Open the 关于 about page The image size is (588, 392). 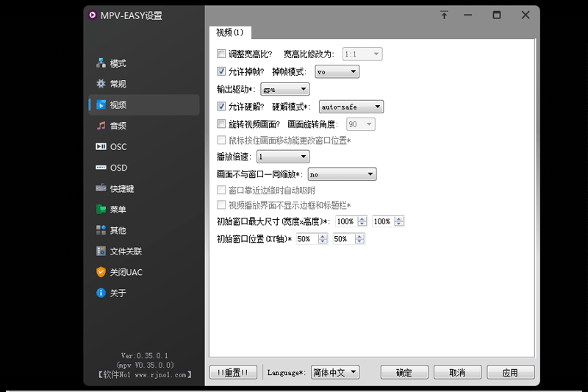coord(144,293)
